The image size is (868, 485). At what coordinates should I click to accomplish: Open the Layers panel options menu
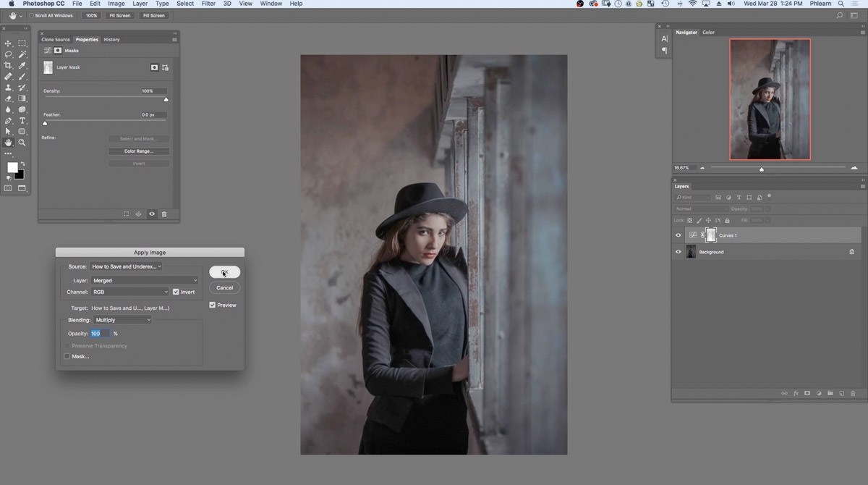pyautogui.click(x=862, y=186)
